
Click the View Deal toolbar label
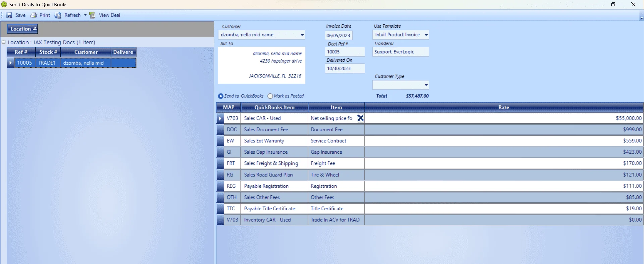[110, 15]
